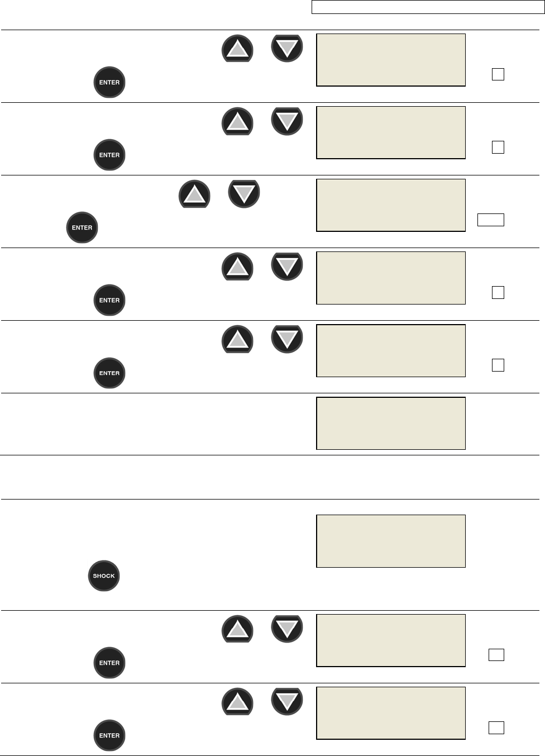Click the display panel in the SHOCK row

[391, 541]
